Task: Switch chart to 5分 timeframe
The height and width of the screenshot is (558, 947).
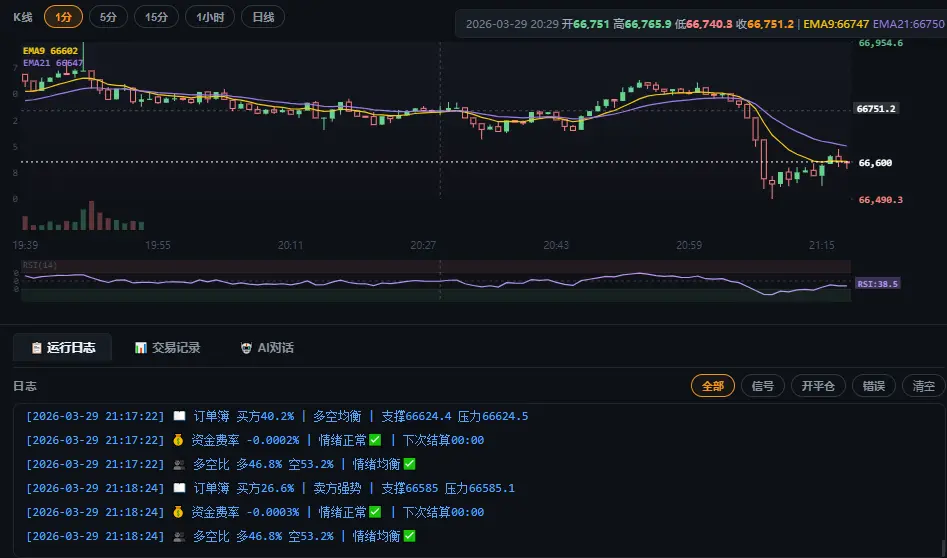Action: point(108,17)
